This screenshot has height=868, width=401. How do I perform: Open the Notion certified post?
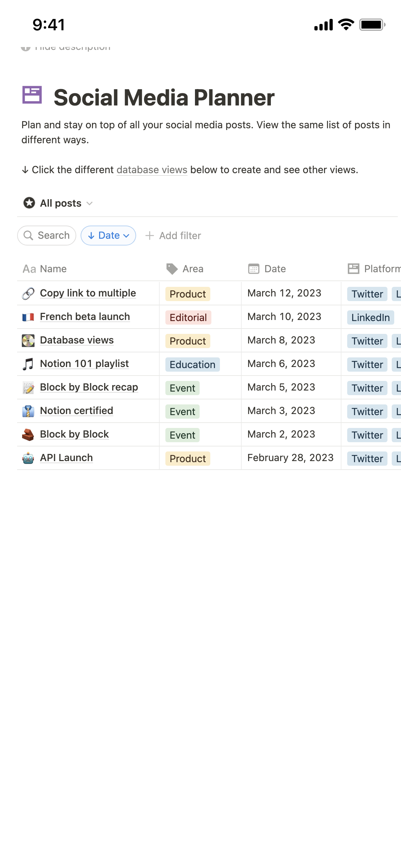pyautogui.click(x=76, y=410)
